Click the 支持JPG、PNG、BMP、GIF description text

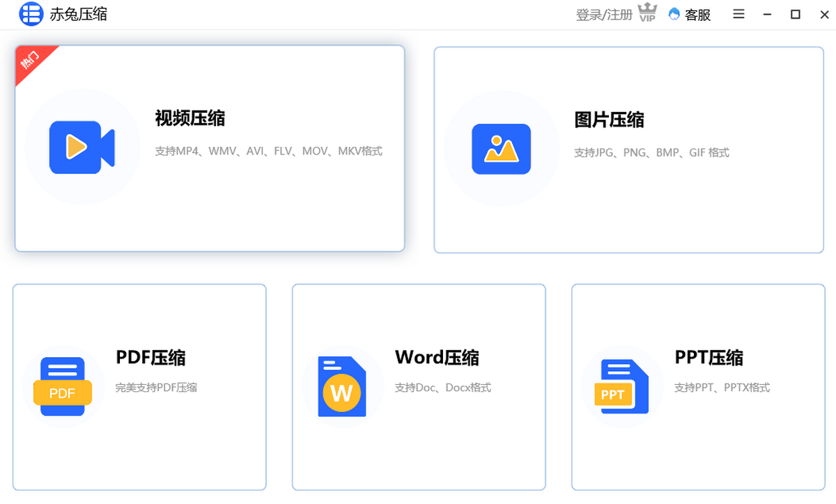[651, 152]
